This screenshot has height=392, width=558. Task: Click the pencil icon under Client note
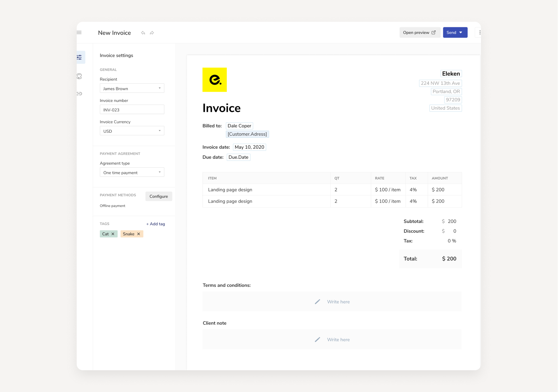pyautogui.click(x=317, y=339)
